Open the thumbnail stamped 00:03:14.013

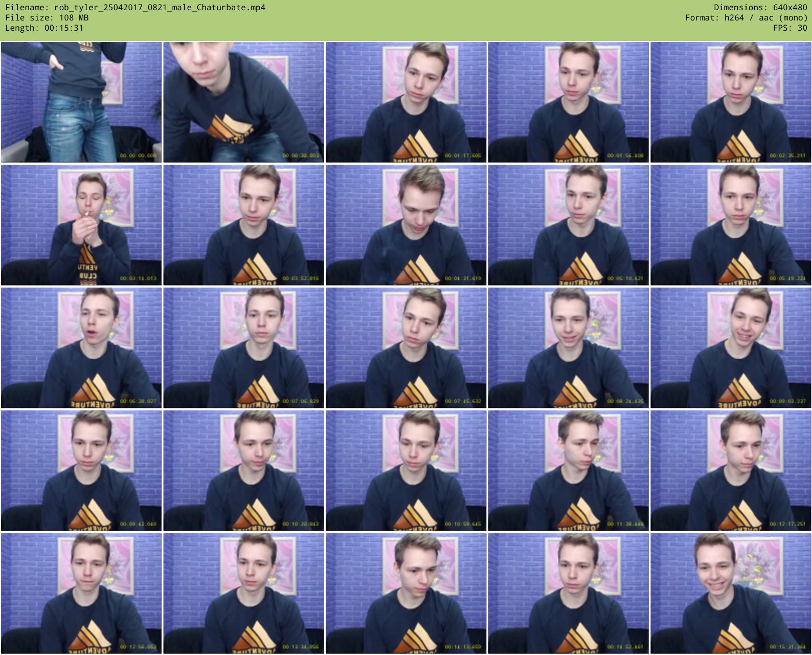pos(81,225)
